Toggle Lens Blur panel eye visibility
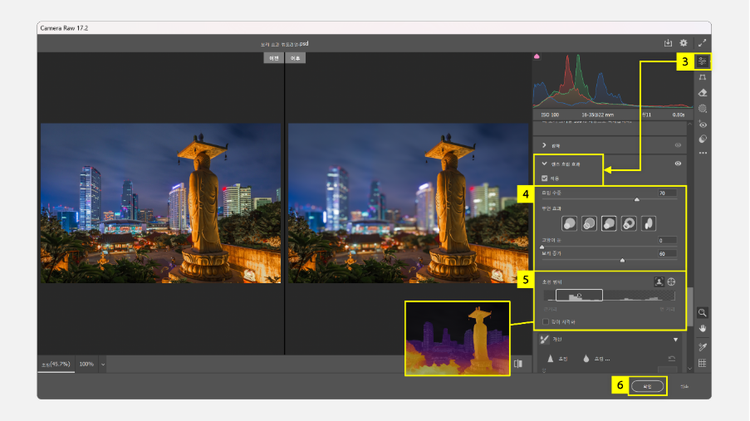 click(x=679, y=163)
